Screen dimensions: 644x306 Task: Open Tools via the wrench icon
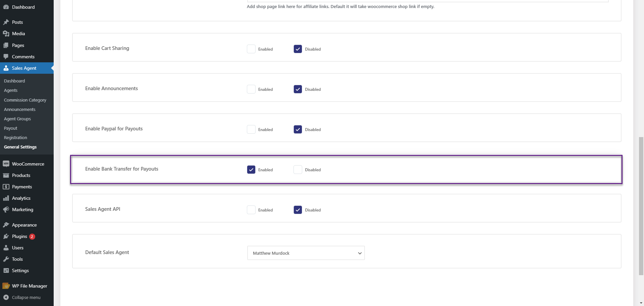coord(6,259)
